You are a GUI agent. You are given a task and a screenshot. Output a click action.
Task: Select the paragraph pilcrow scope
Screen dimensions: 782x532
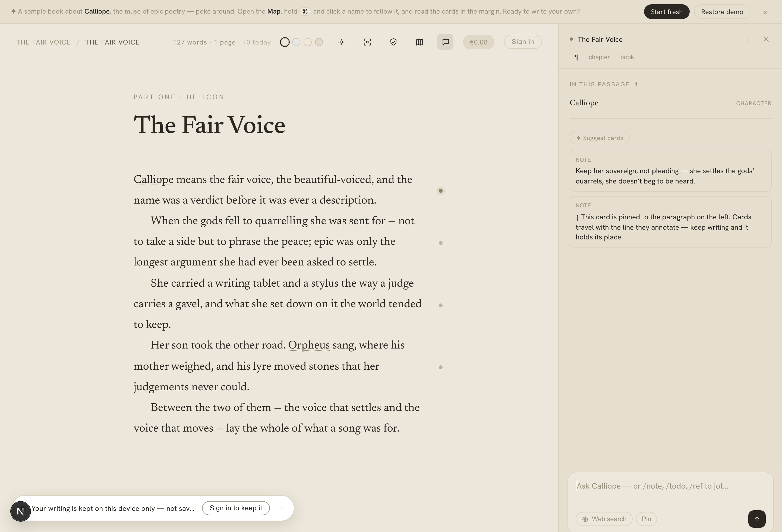coord(576,57)
